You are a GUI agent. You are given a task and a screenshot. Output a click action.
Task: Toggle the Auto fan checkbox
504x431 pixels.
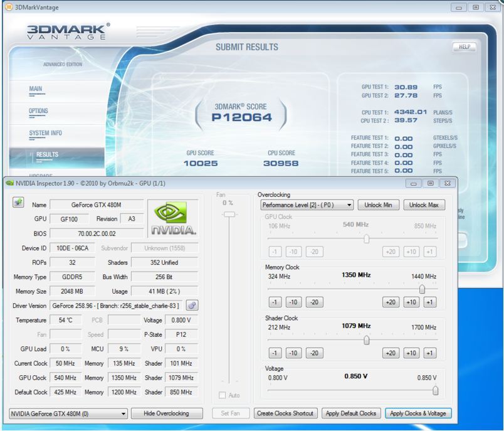[x=222, y=395]
